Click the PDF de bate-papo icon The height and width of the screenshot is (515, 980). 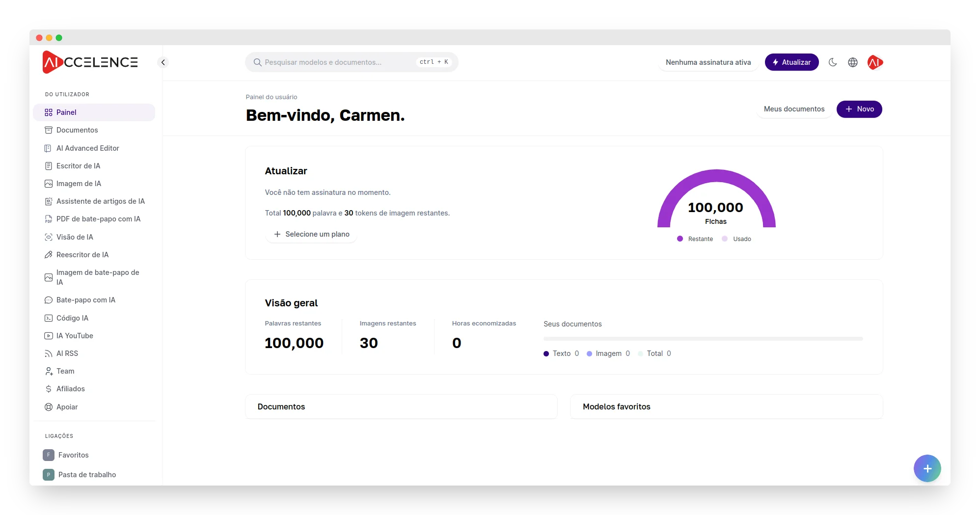(x=49, y=219)
